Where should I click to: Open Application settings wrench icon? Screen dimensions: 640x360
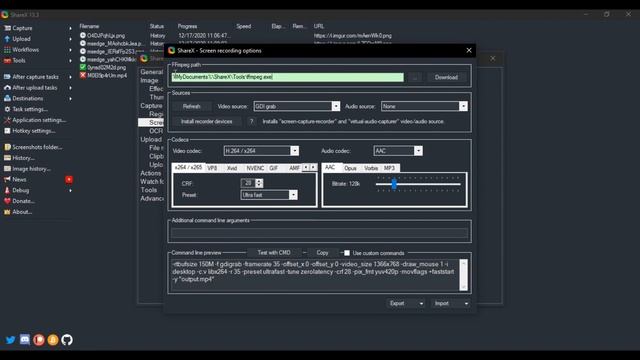click(x=7, y=120)
